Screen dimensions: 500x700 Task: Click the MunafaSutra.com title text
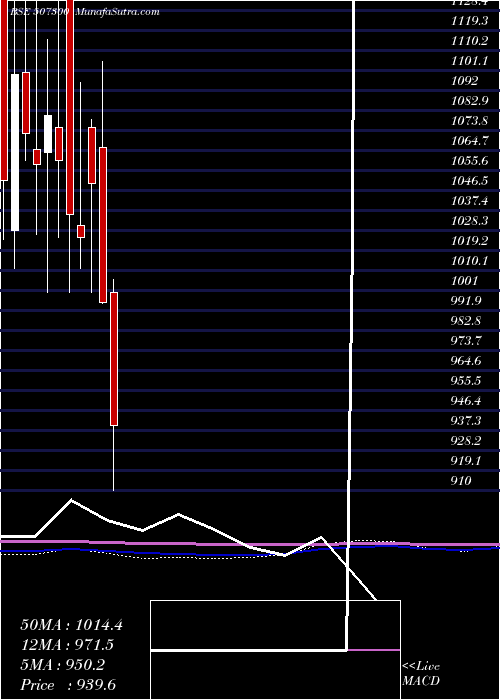117,12
